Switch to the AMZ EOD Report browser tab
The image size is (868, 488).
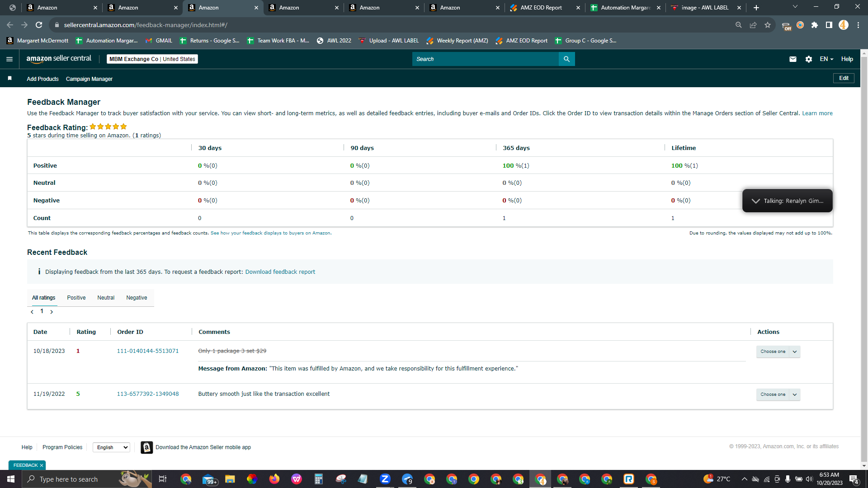click(545, 8)
